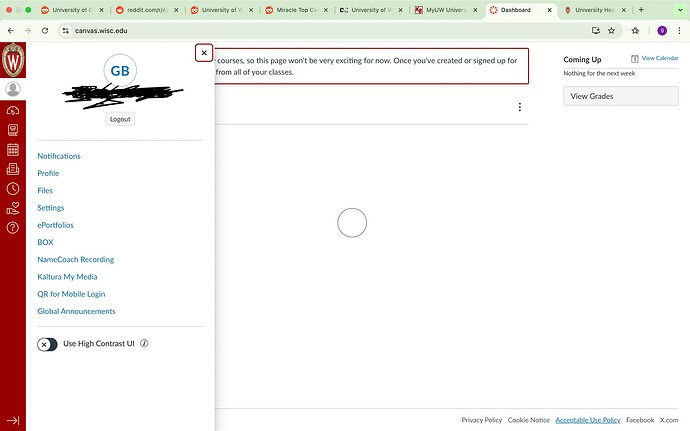Viewport: 690px width, 431px height.
Task: Switch to the Miracle Top Co tab
Action: [295, 10]
